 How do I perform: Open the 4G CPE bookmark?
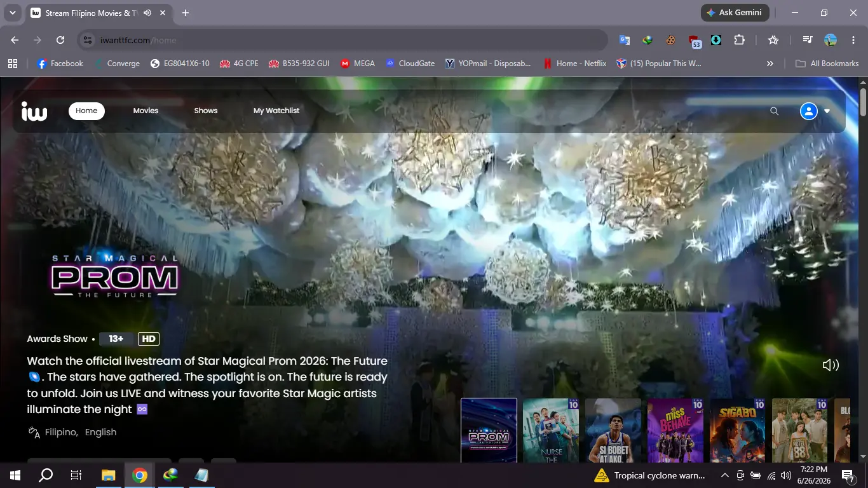(x=239, y=64)
